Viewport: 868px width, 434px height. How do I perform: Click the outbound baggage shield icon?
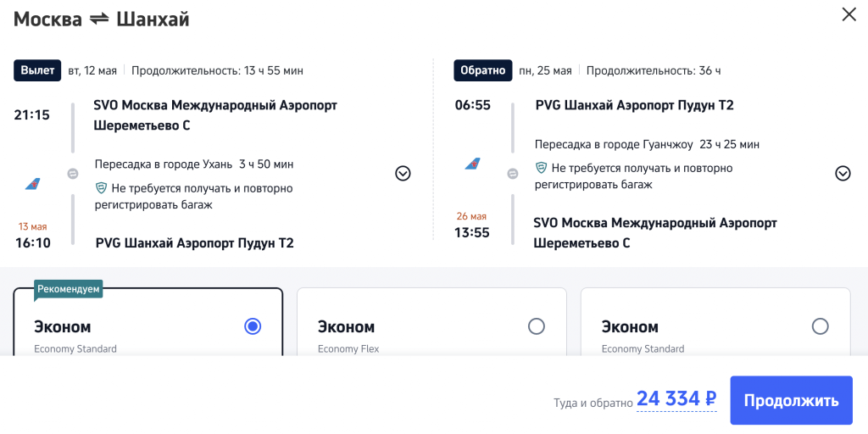click(101, 188)
